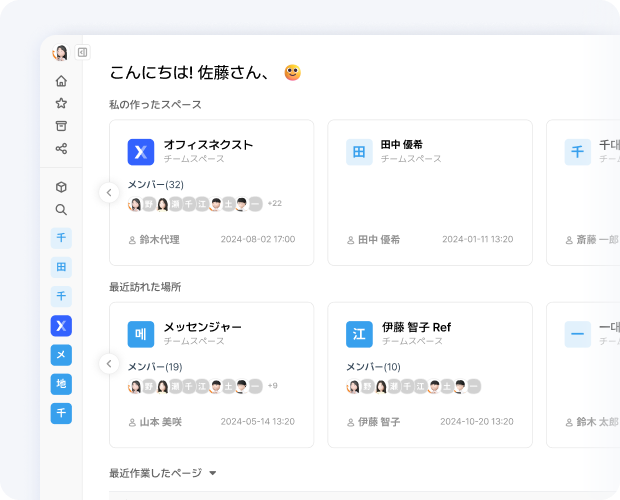Open search with the magnifying glass icon
The height and width of the screenshot is (500, 620).
coord(61,210)
